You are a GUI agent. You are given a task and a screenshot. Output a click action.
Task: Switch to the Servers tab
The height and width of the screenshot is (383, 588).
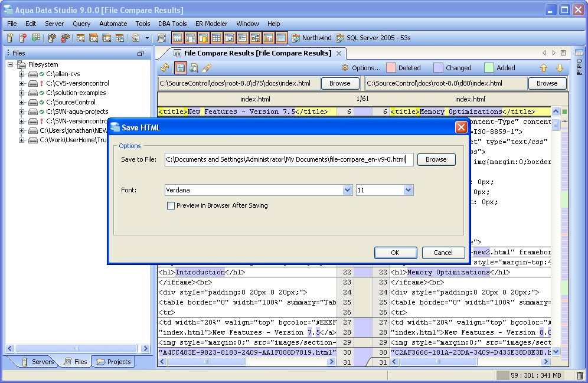pos(38,362)
